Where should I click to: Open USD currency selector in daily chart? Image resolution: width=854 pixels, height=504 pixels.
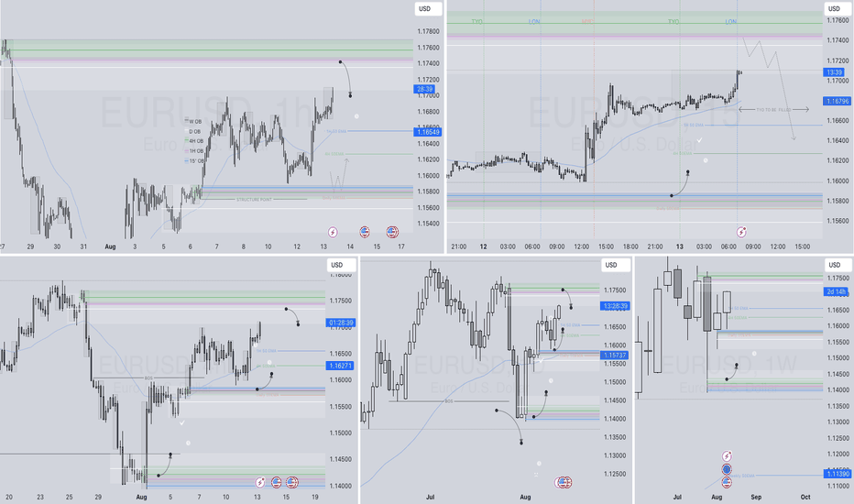(x=616, y=266)
